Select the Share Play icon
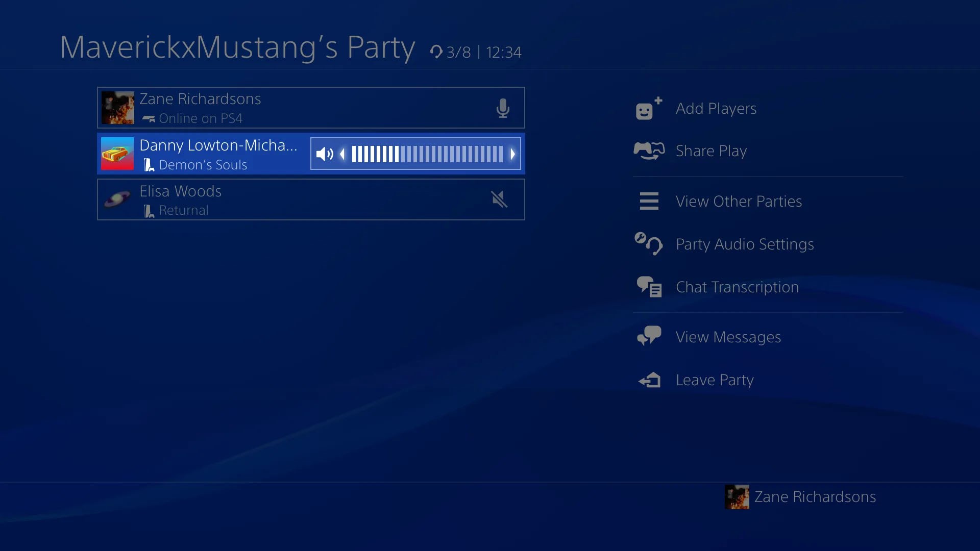 (648, 150)
